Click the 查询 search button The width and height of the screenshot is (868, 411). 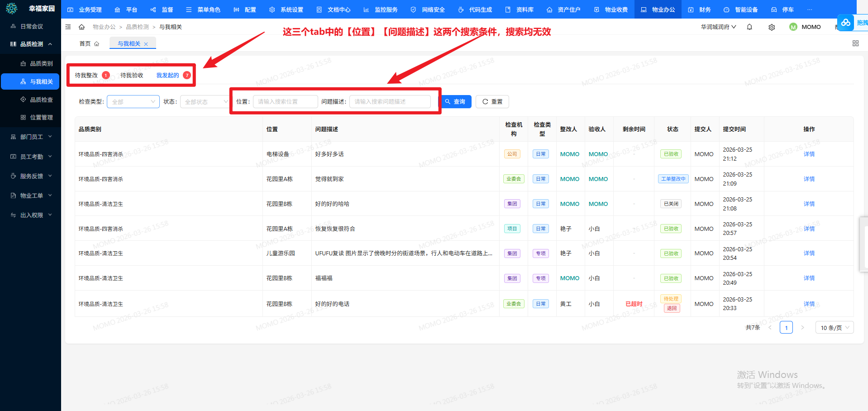coord(455,102)
